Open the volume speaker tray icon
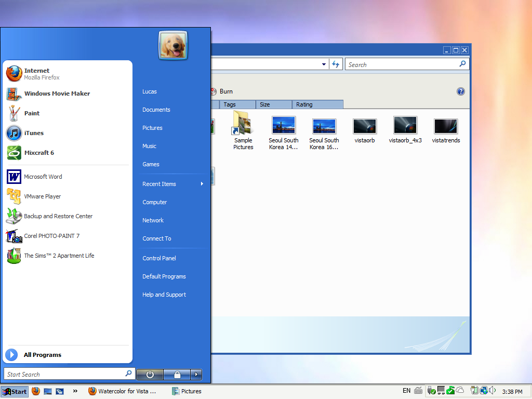Viewport: 532px width, 399px height. coord(493,391)
